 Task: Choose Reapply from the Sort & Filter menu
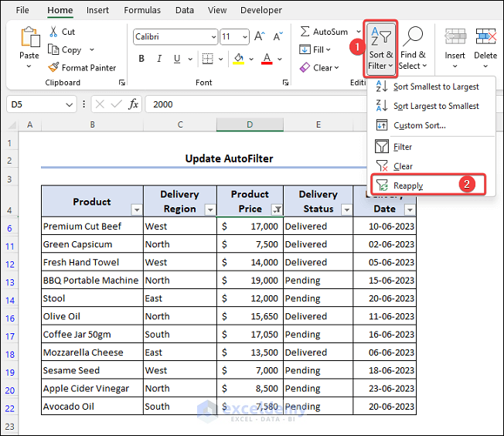(x=408, y=186)
